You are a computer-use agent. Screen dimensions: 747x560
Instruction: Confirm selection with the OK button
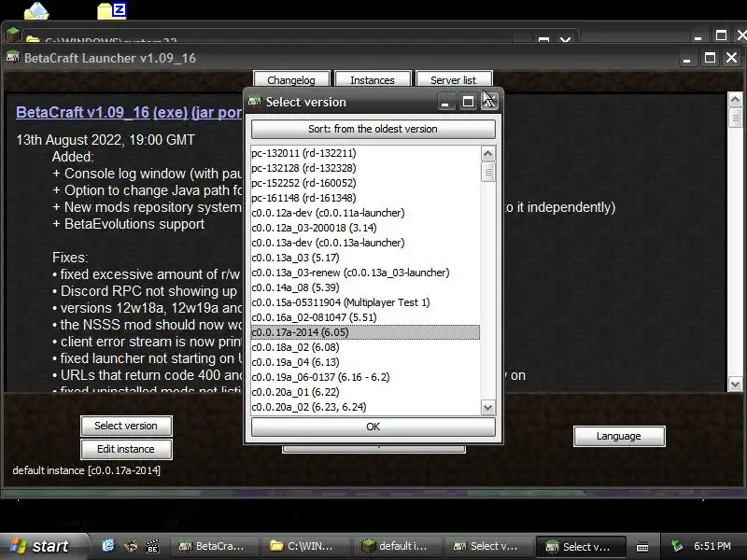click(373, 427)
